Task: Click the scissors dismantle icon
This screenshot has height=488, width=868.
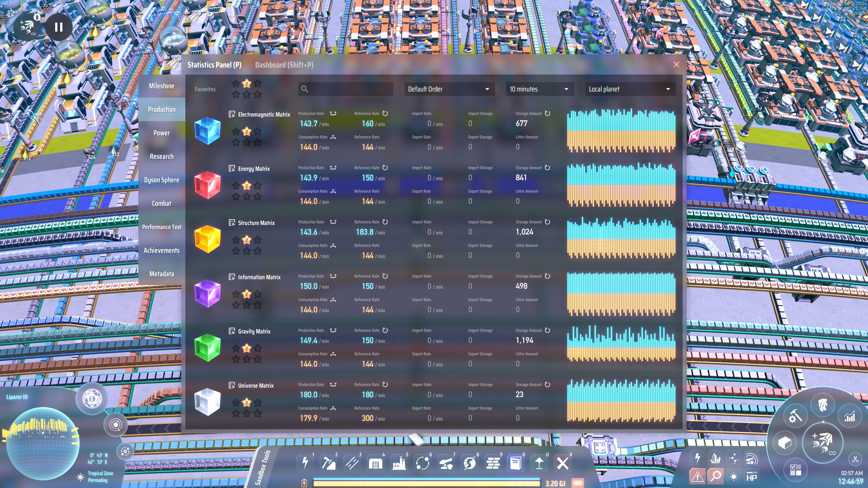Action: pyautogui.click(x=855, y=459)
